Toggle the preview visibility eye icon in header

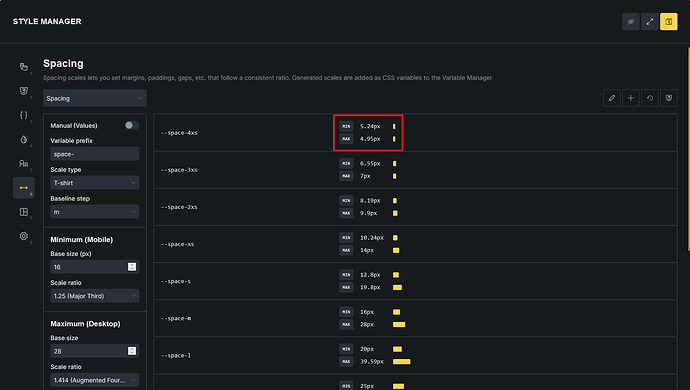point(631,22)
